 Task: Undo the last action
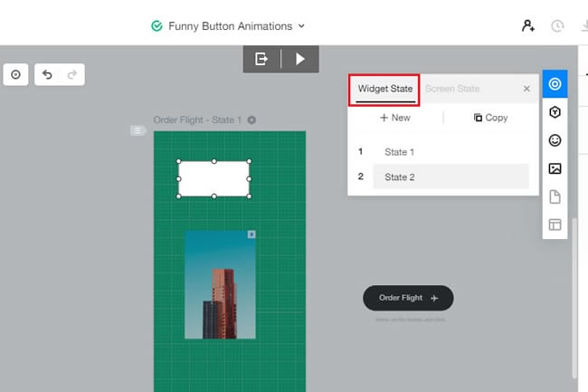click(47, 74)
